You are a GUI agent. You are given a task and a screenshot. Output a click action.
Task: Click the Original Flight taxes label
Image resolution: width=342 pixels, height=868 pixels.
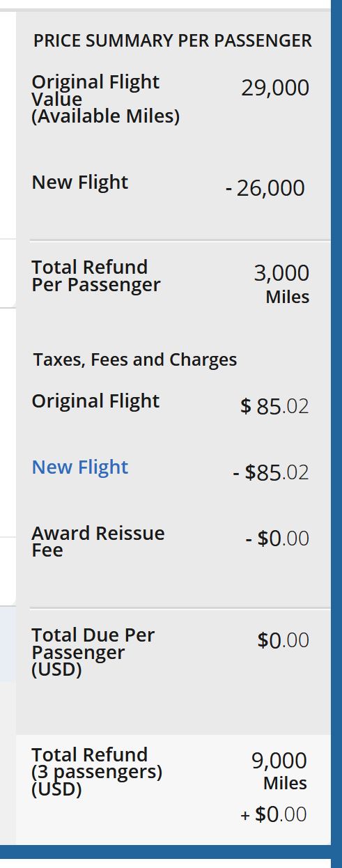click(x=96, y=401)
